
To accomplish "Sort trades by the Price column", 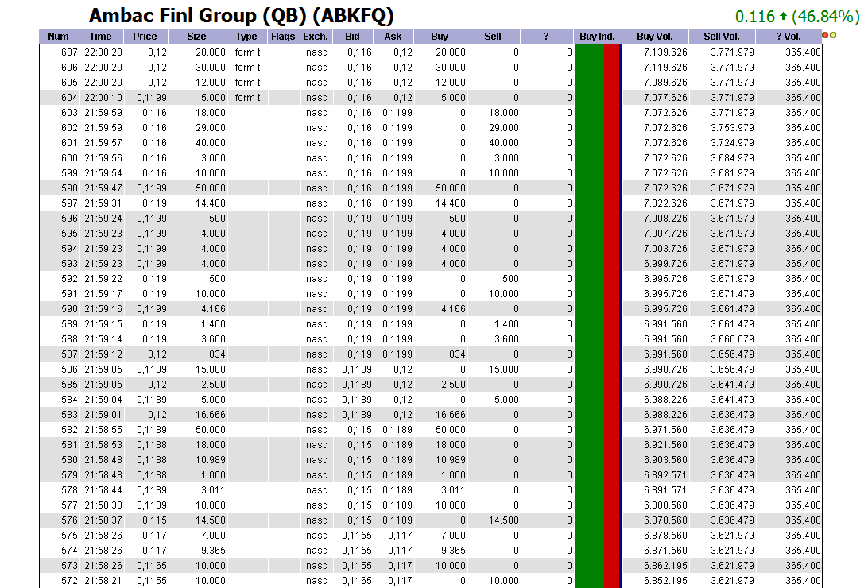I will (145, 36).
